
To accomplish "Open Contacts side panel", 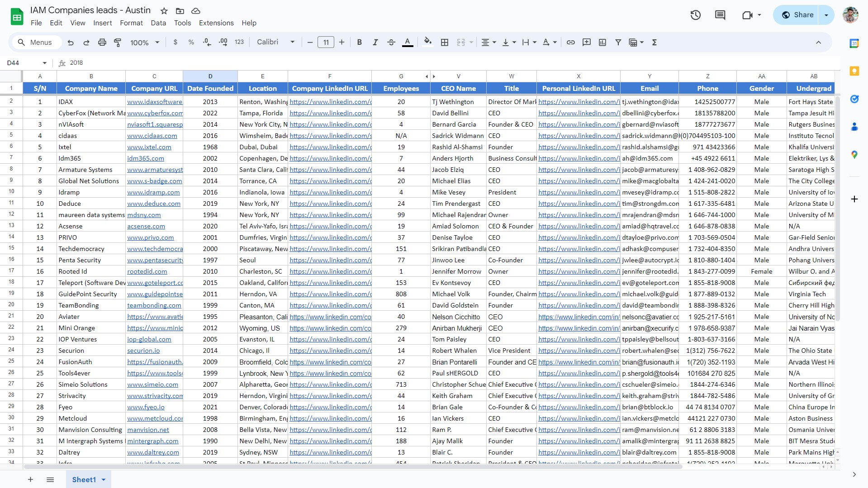I will (x=854, y=127).
